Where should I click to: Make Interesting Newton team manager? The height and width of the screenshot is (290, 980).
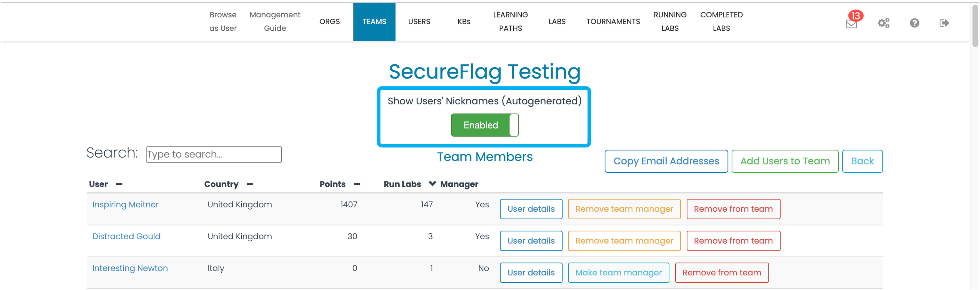619,273
